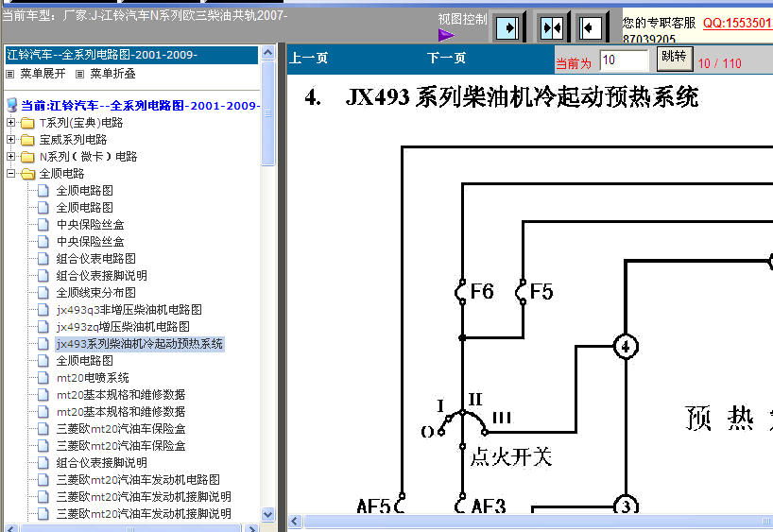Screen dimensions: 773x532
Task: Open 三菱欧mt20汽油车发动机电路图
Action: (138, 480)
